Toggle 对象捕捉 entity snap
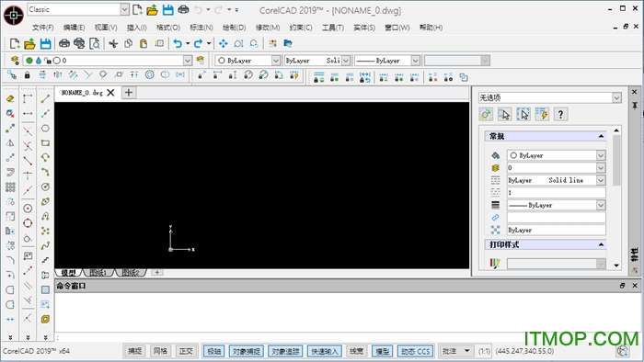This screenshot has height=362, width=644. click(x=246, y=351)
